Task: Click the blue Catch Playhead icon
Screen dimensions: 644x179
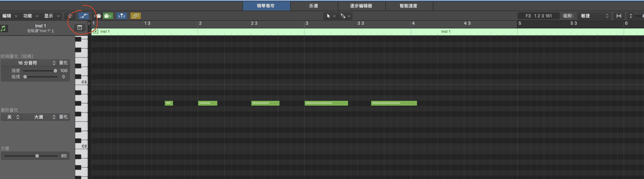Action: [x=122, y=16]
